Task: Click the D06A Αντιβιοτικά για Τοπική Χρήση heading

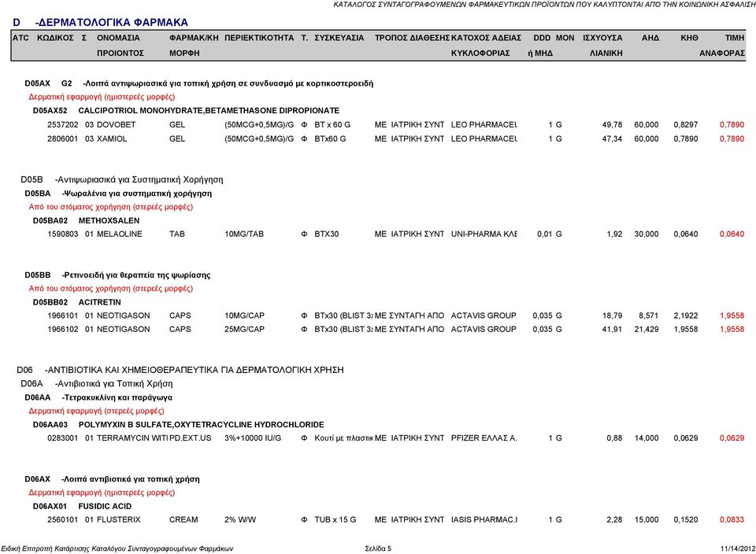Action: click(x=96, y=384)
